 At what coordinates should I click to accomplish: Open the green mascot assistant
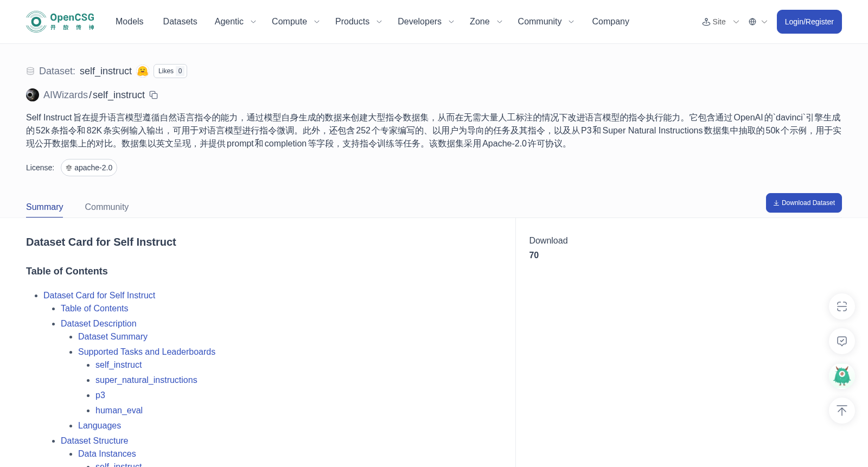(842, 376)
